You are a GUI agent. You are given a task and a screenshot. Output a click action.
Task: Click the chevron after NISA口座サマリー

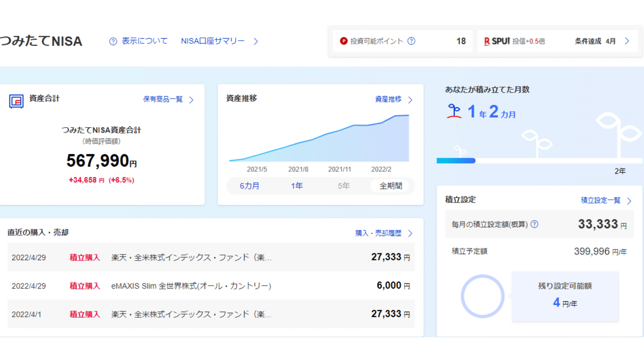256,42
